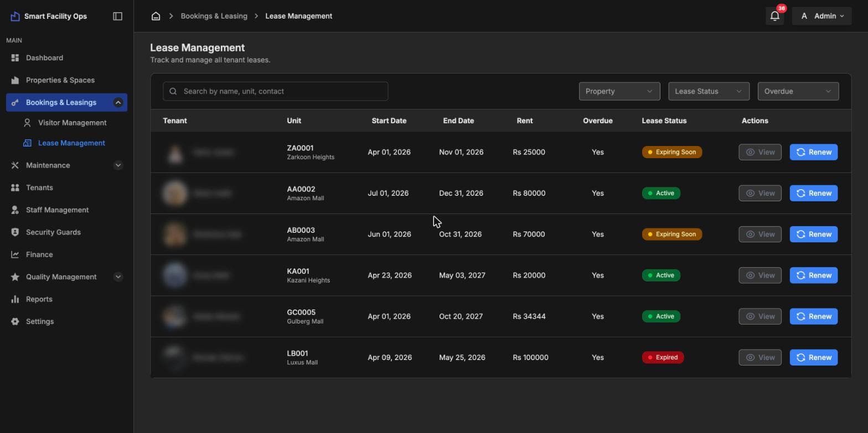Open the Lease Status filter dropdown
This screenshot has height=433, width=868.
point(709,91)
